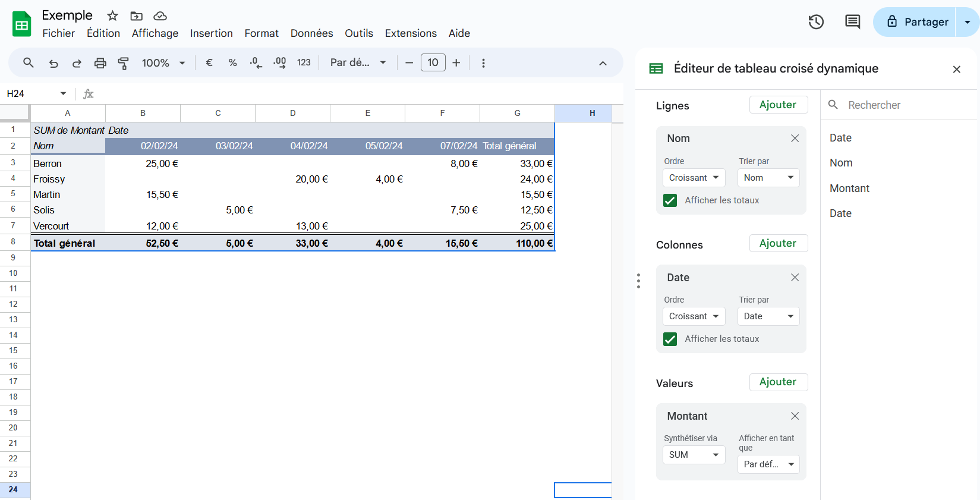Open the Extensions menu

(x=411, y=33)
